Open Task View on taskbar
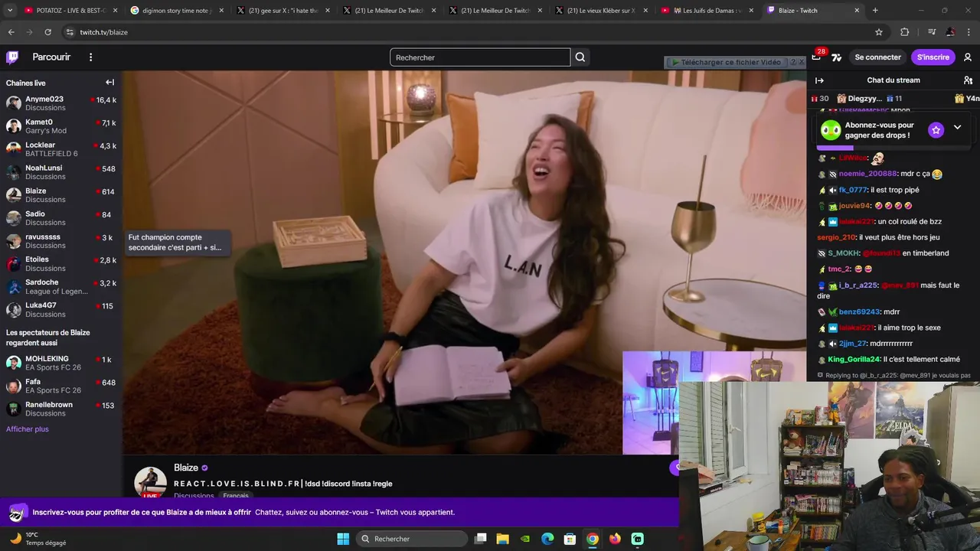The image size is (980, 551). click(480, 539)
